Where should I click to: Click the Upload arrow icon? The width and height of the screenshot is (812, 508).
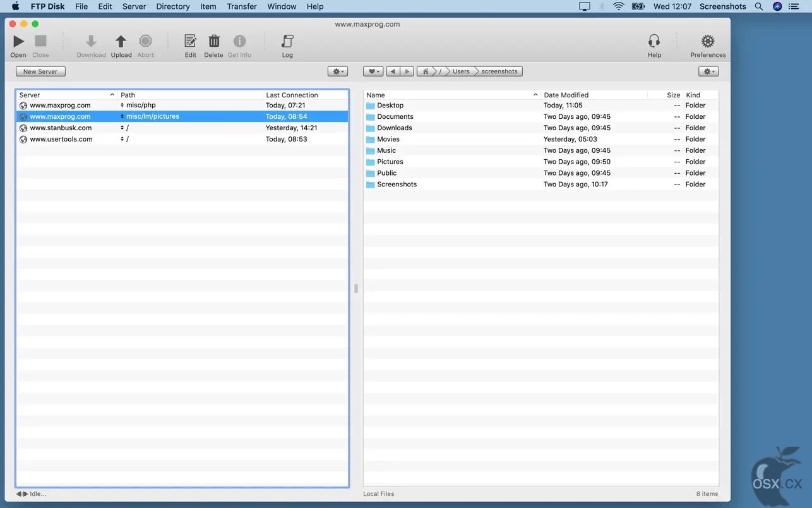(x=121, y=42)
